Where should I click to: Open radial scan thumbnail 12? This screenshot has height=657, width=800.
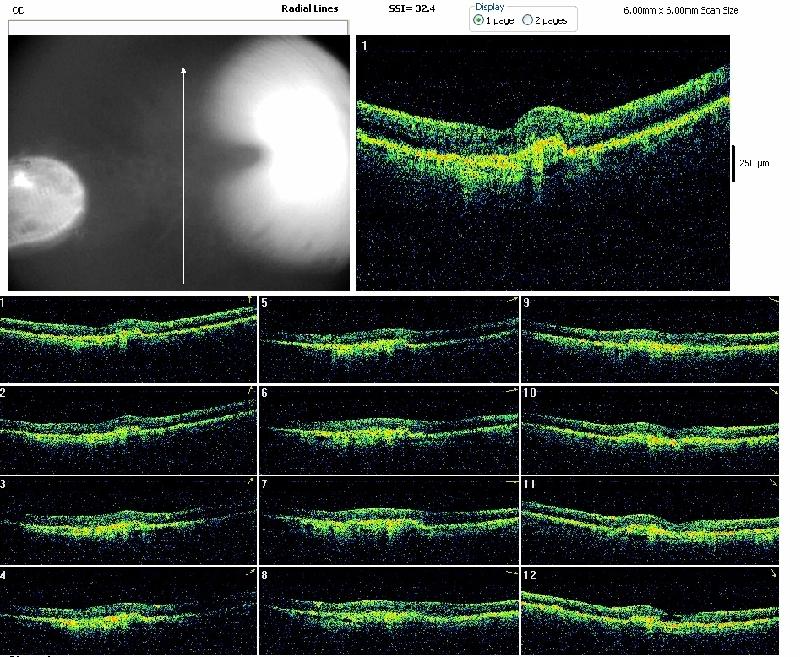coord(650,610)
